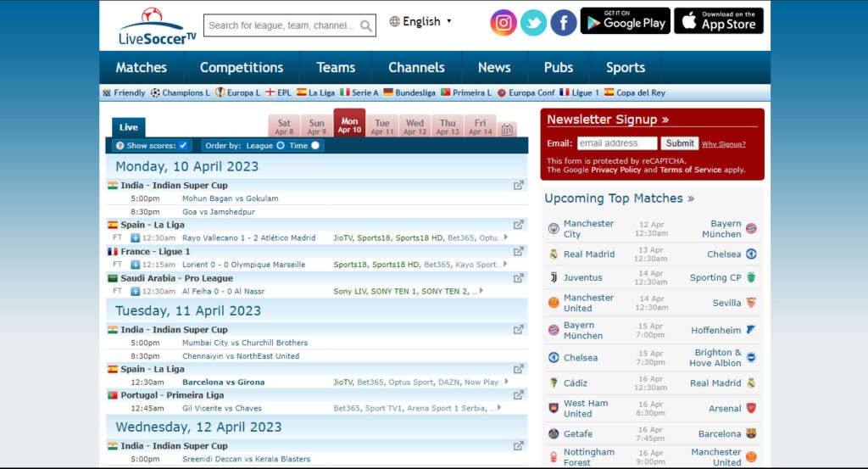Pop out Portugal Primeira Liga section
The width and height of the screenshot is (868, 469).
[x=518, y=395]
